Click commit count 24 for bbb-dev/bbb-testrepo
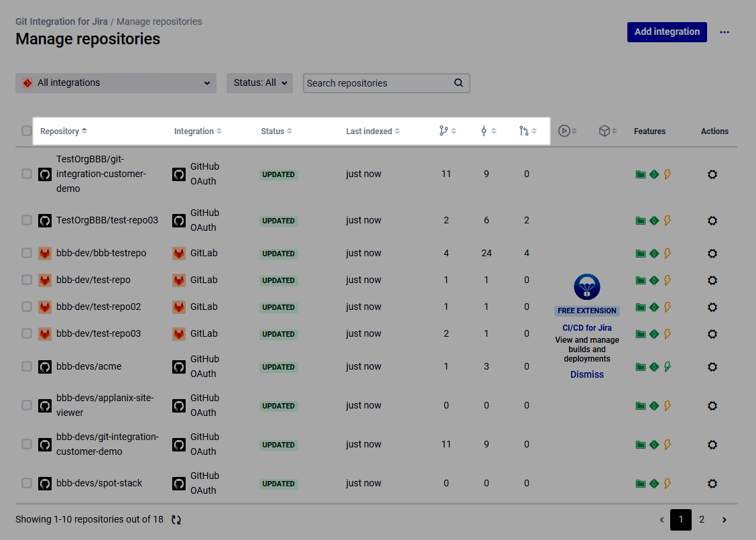The height and width of the screenshot is (540, 756). coord(487,253)
